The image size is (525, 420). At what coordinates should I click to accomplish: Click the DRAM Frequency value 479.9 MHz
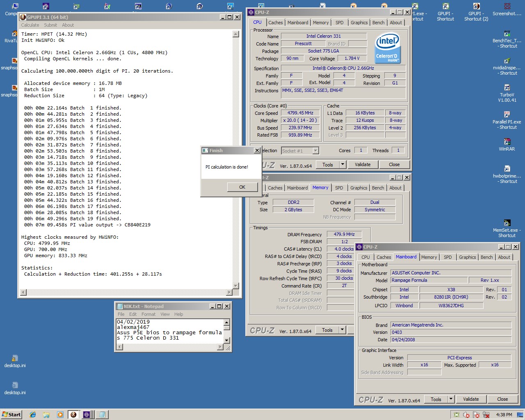344,234
